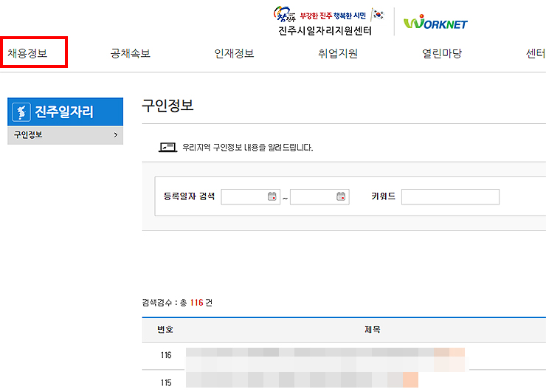Focus the end 등록일자 date field
This screenshot has width=546, height=392.
tap(319, 197)
